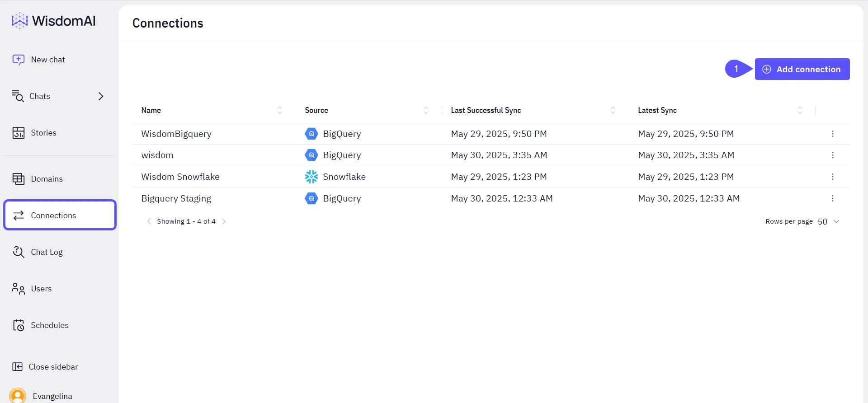Click the Close sidebar collapse icon
This screenshot has height=403, width=868.
click(17, 367)
